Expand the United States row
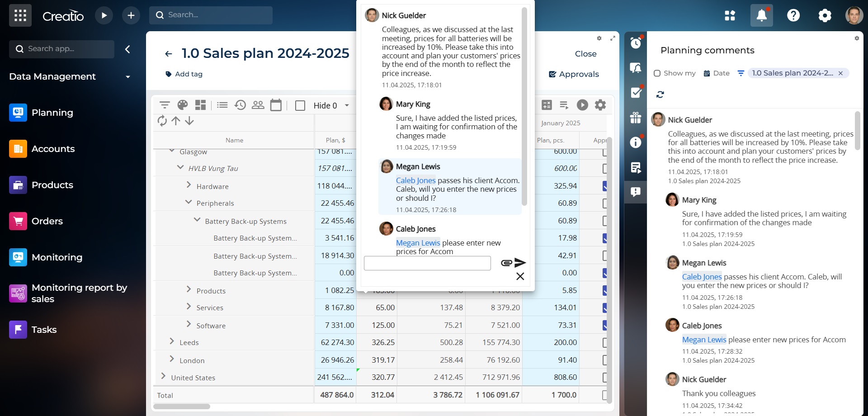 coord(163,376)
